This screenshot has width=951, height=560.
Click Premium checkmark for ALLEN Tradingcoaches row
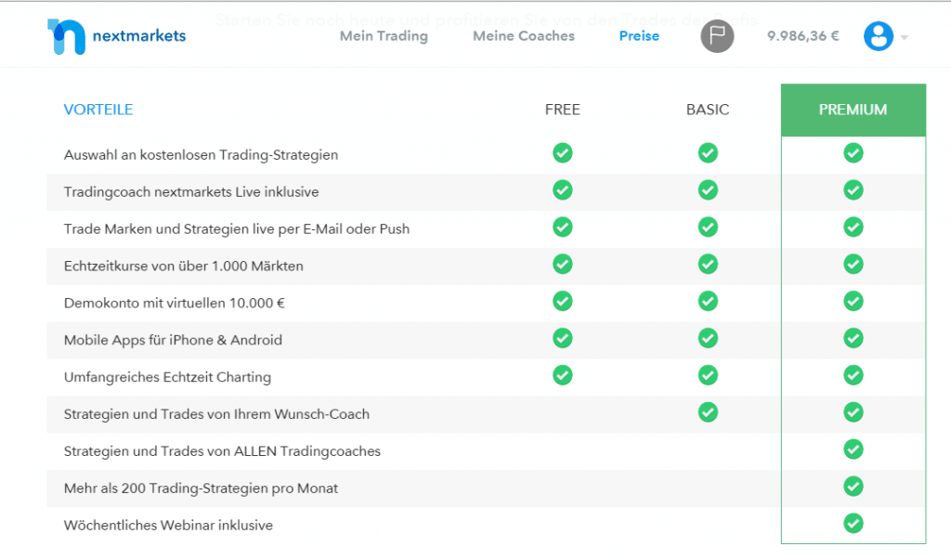click(x=853, y=449)
